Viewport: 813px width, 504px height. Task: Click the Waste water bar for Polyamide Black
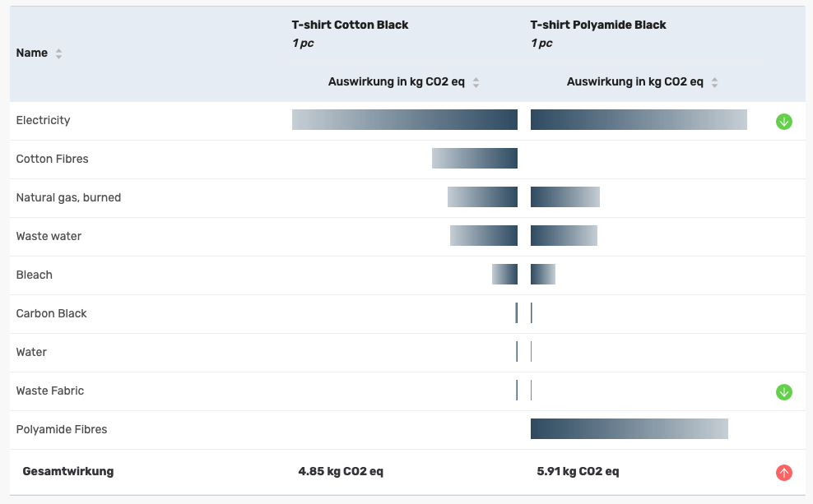pos(564,235)
